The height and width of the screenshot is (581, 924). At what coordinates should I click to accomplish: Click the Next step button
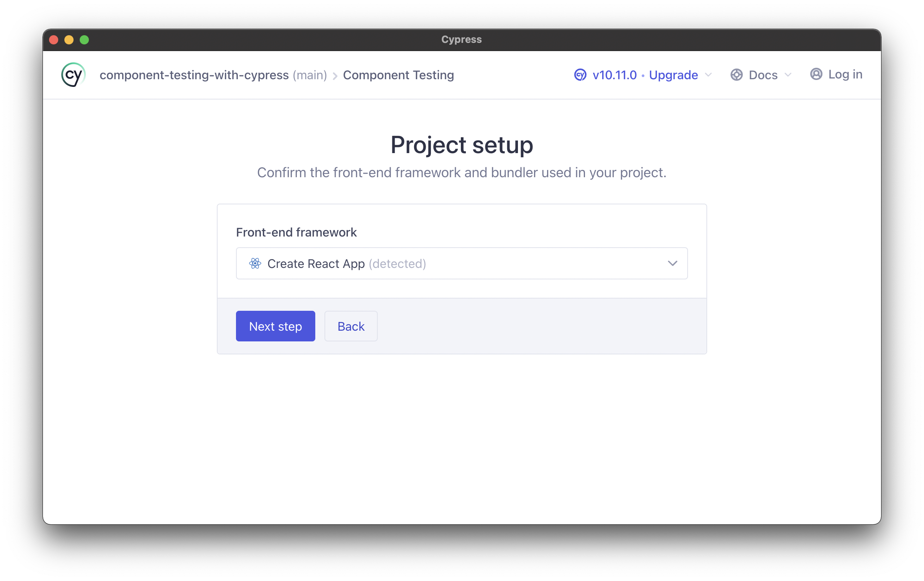[x=275, y=326]
